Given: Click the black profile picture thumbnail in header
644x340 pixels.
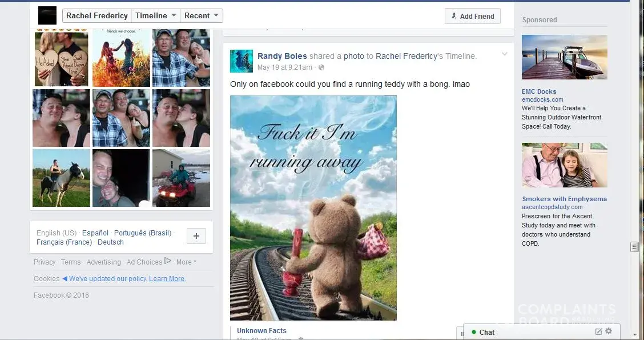Looking at the screenshot, I should [47, 15].
